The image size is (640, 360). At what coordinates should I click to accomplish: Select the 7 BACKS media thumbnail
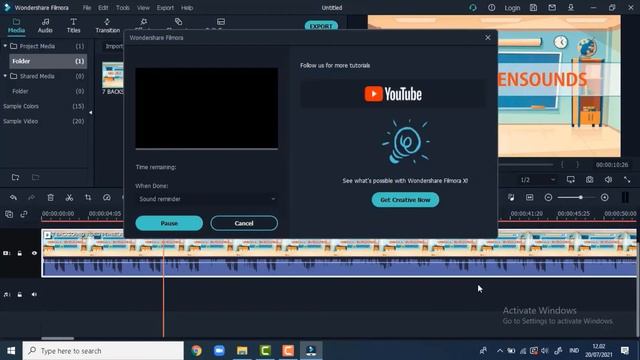coord(113,75)
